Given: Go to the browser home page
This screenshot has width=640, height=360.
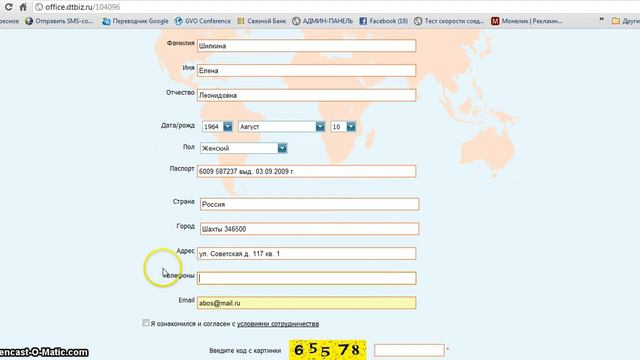Looking at the screenshot, I should (x=23, y=7).
